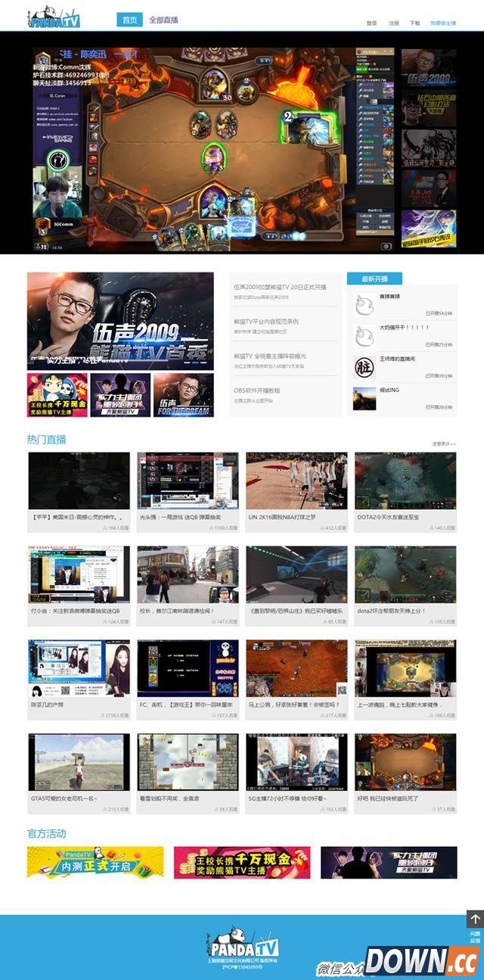The image size is (484, 980).
Task: Click 问题反馈 feedback button
Action: (x=475, y=937)
